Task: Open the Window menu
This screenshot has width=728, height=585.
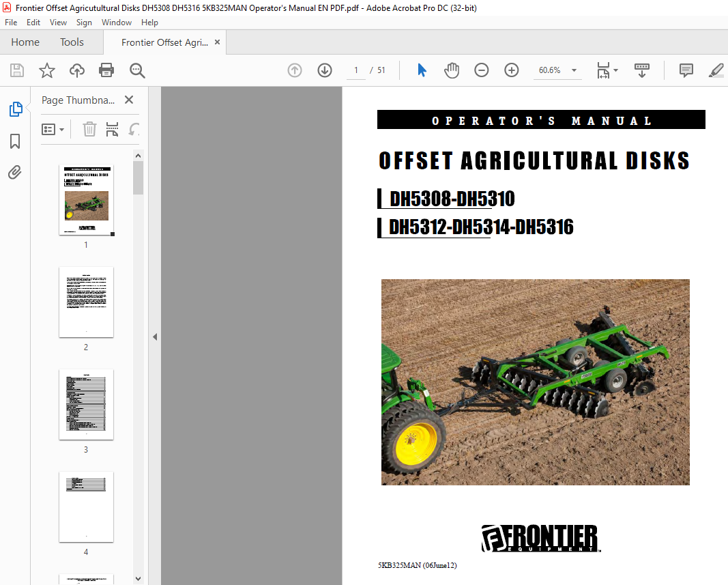Action: click(117, 23)
